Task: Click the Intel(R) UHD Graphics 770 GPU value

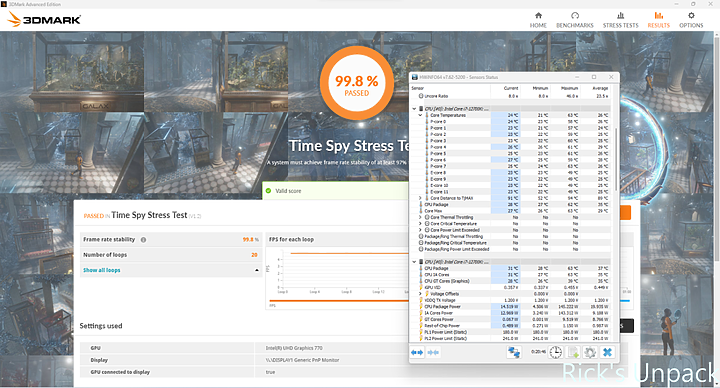Action: pos(294,348)
